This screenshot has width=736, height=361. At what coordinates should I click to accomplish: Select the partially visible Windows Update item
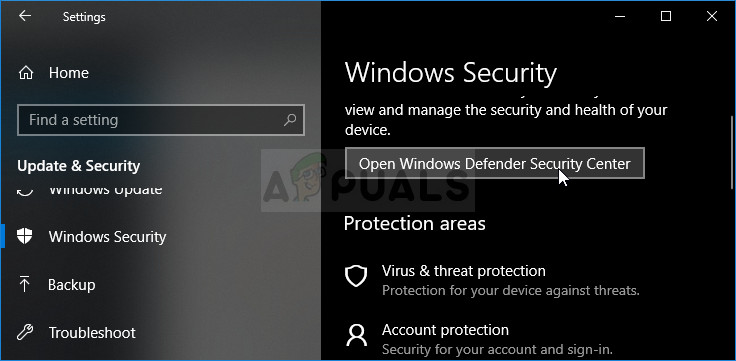pyautogui.click(x=106, y=191)
